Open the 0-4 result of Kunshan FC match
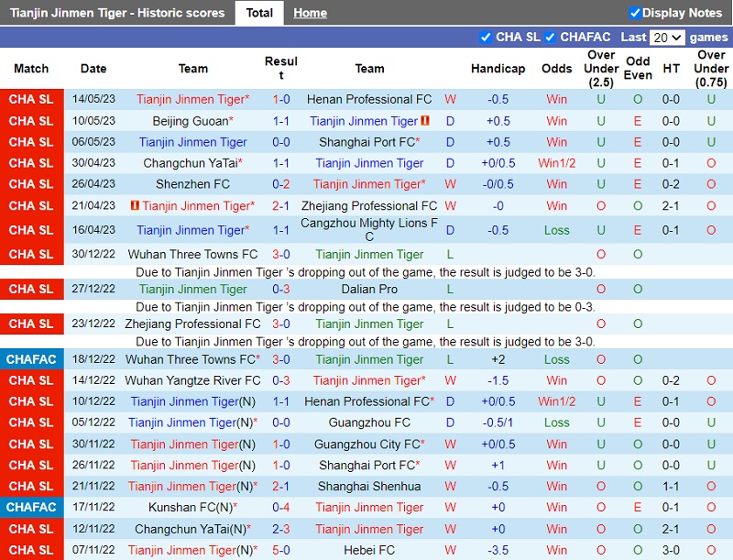Viewport: 733px width, 560px height. click(x=281, y=507)
